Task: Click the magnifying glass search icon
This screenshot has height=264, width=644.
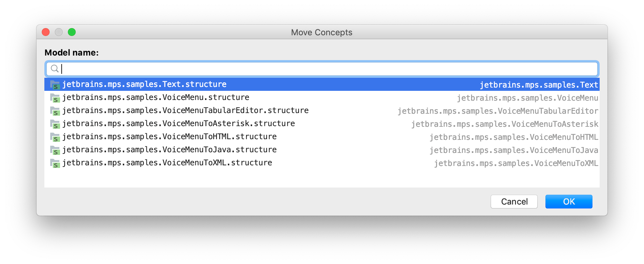Action: tap(54, 69)
